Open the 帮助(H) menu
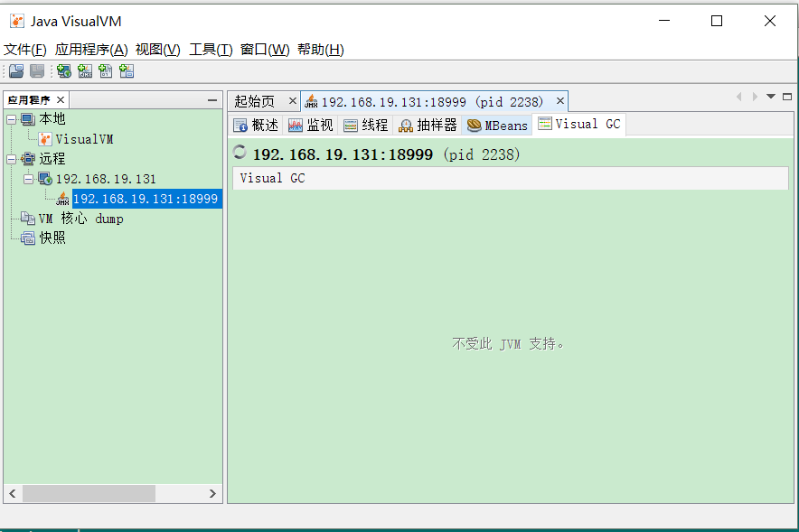The image size is (799, 532). (321, 50)
